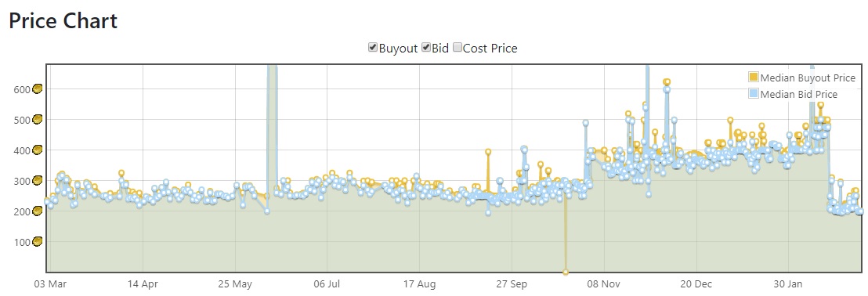Uncheck the Buyout checkbox

[x=373, y=48]
